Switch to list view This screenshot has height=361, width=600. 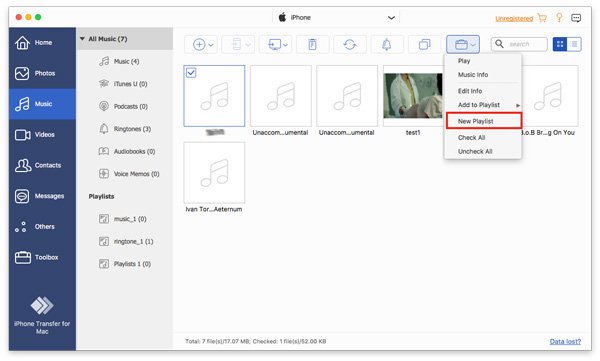tap(574, 44)
